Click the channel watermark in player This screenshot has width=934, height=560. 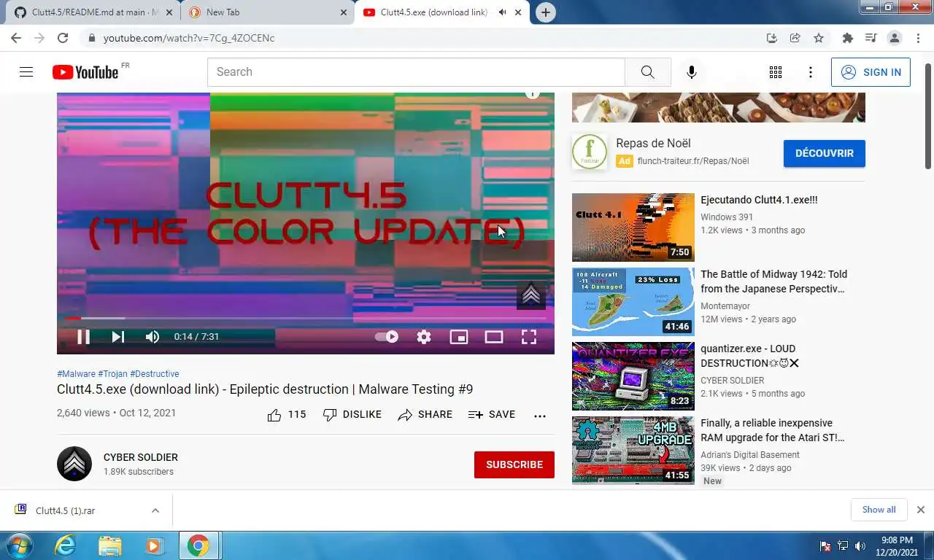click(531, 295)
